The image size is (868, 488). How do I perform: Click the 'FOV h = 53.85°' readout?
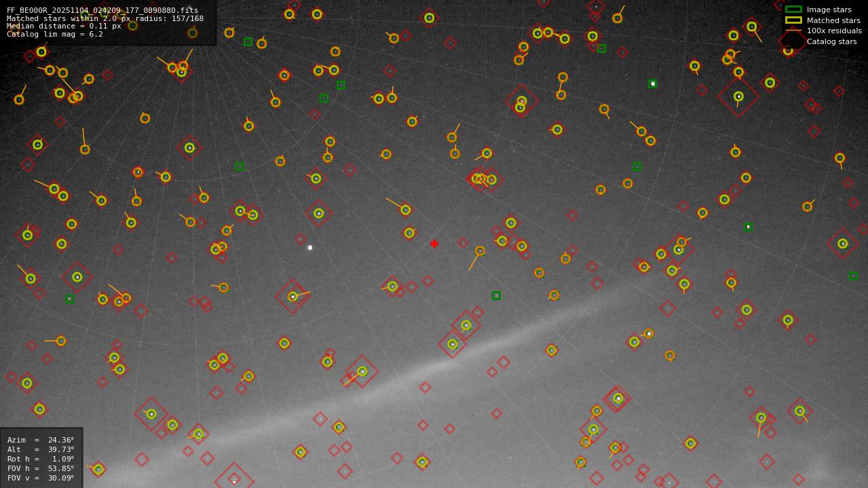(x=41, y=468)
